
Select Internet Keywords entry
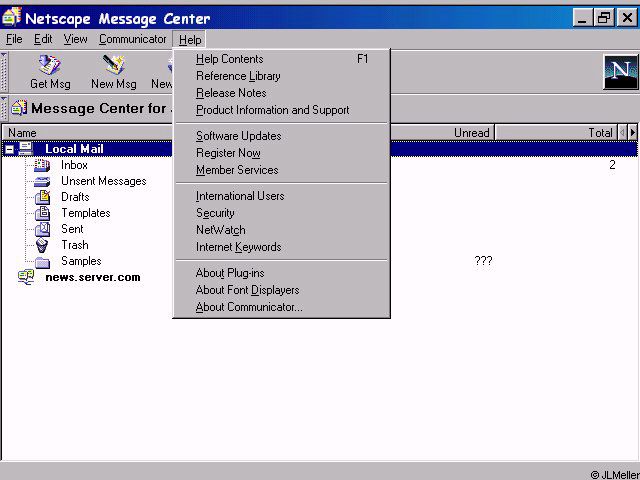coord(281,247)
